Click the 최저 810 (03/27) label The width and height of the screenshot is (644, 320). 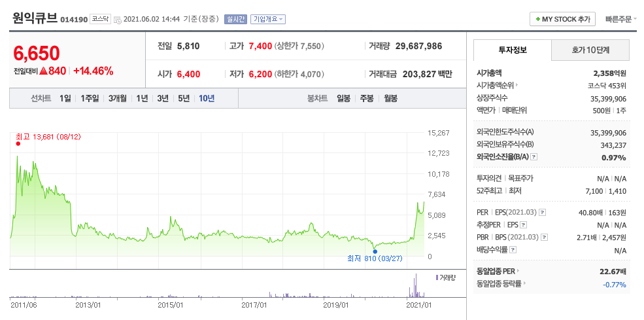[x=375, y=258]
